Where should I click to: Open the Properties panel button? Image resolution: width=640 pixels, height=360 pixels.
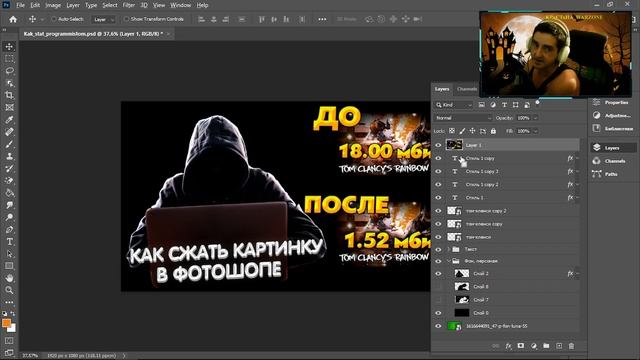[x=612, y=102]
